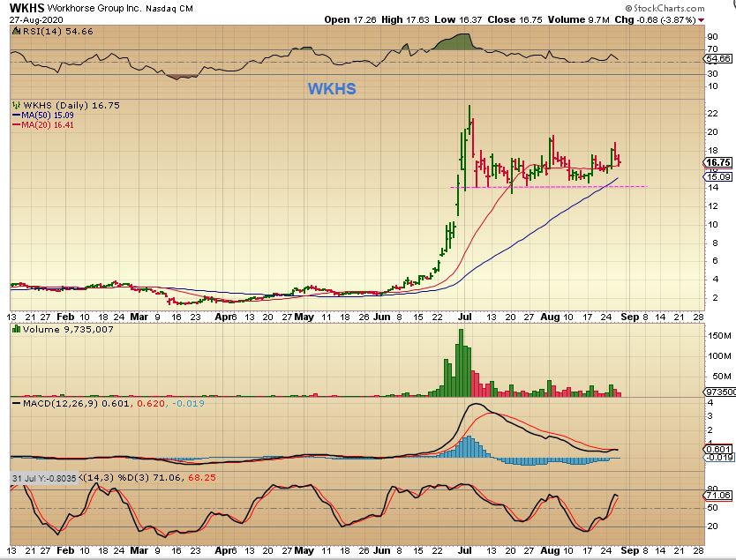Click the Volume 9,735,007 legend text
This screenshot has height=560, width=736.
tap(68, 329)
